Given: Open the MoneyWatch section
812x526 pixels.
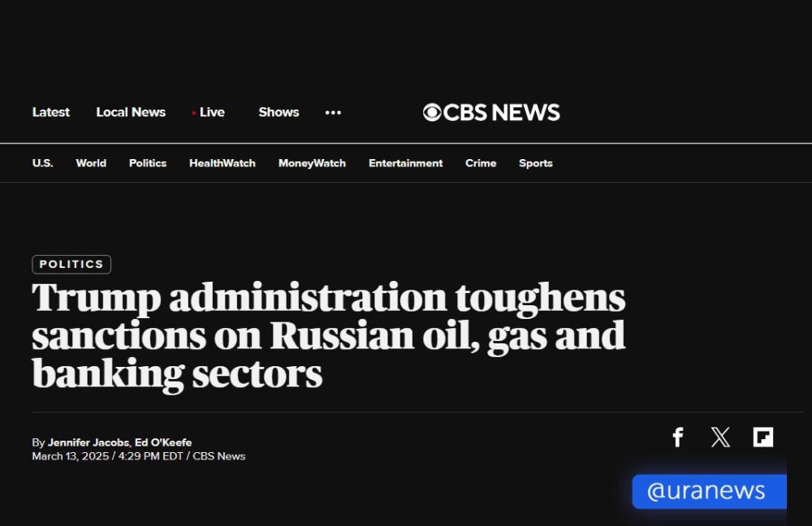Looking at the screenshot, I should 312,163.
